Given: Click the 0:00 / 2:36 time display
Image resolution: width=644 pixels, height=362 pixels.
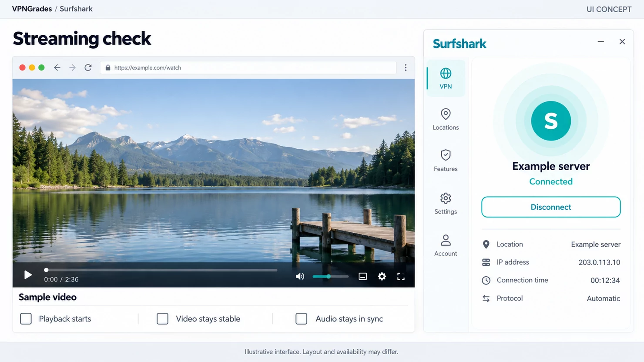Looking at the screenshot, I should (x=61, y=279).
